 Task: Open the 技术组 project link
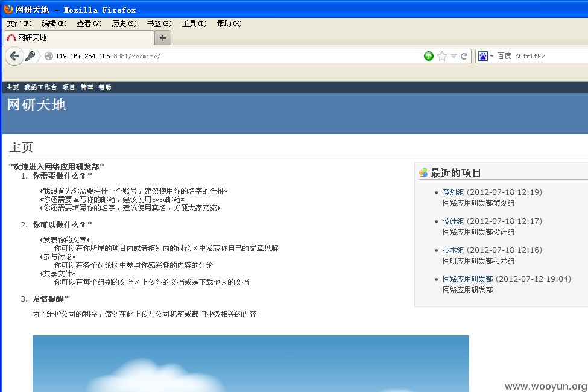(x=453, y=250)
